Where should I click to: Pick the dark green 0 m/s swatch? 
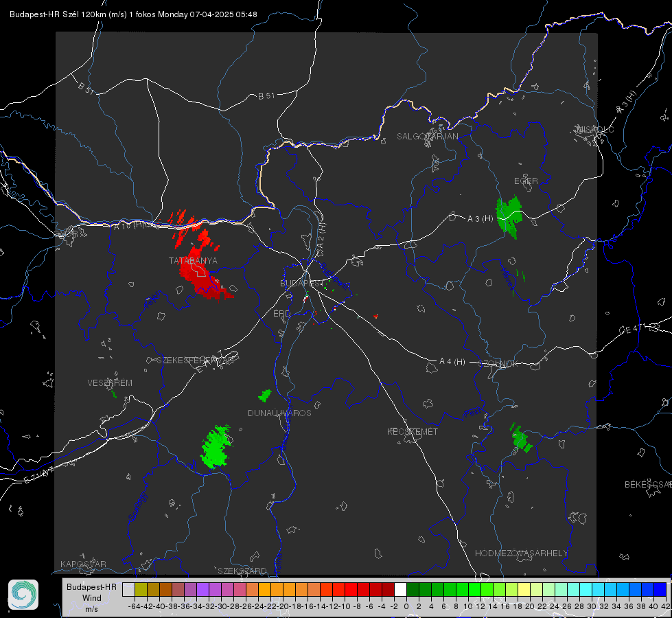tap(413, 589)
